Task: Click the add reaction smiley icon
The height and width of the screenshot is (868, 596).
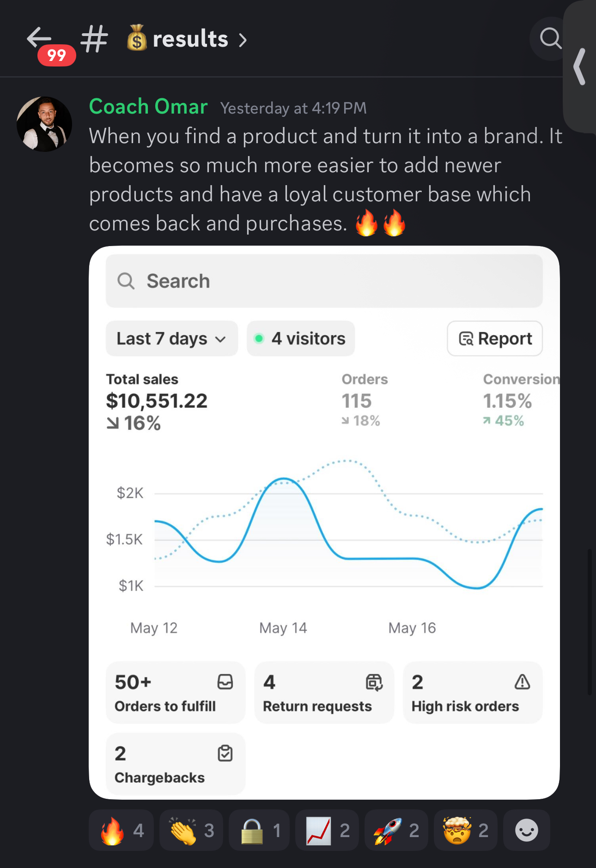Action: 526,830
